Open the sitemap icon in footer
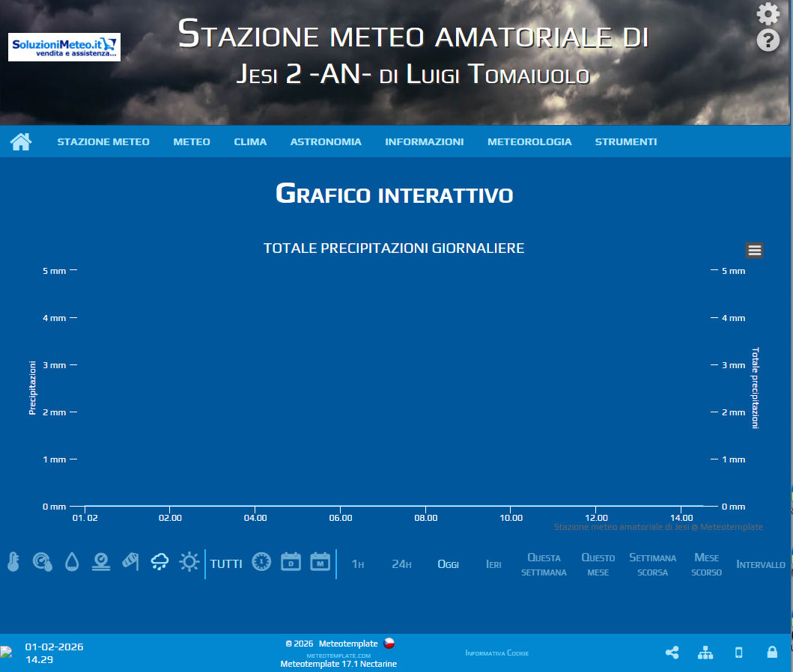The image size is (793, 672). 705,653
